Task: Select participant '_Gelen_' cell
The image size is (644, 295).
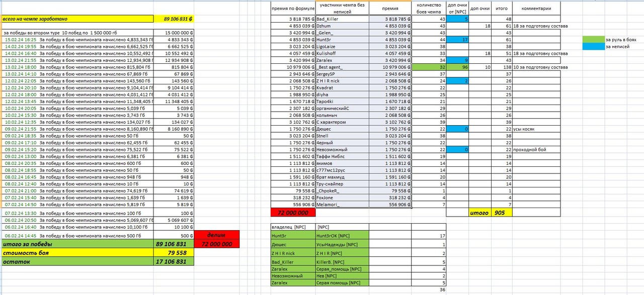Action: pos(342,33)
